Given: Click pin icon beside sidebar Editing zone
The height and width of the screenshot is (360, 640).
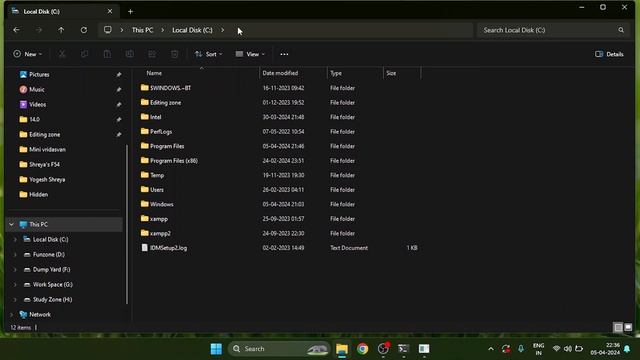Looking at the screenshot, I should [x=119, y=135].
